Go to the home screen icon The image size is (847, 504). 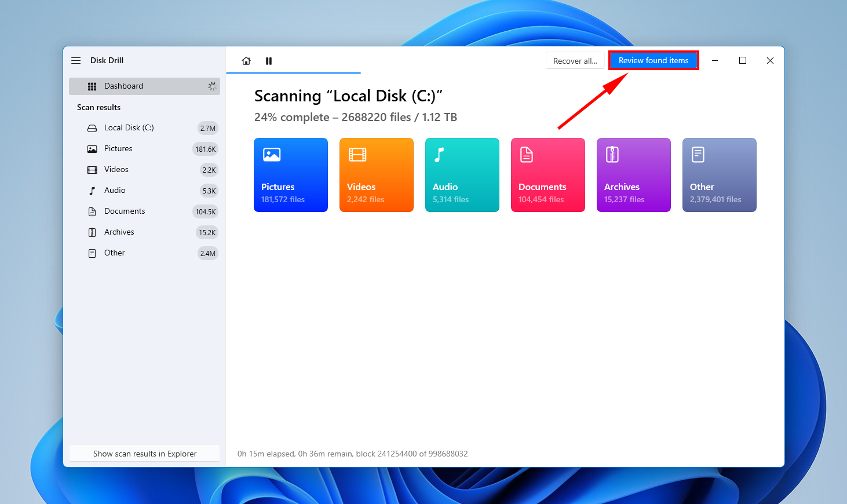coord(246,61)
